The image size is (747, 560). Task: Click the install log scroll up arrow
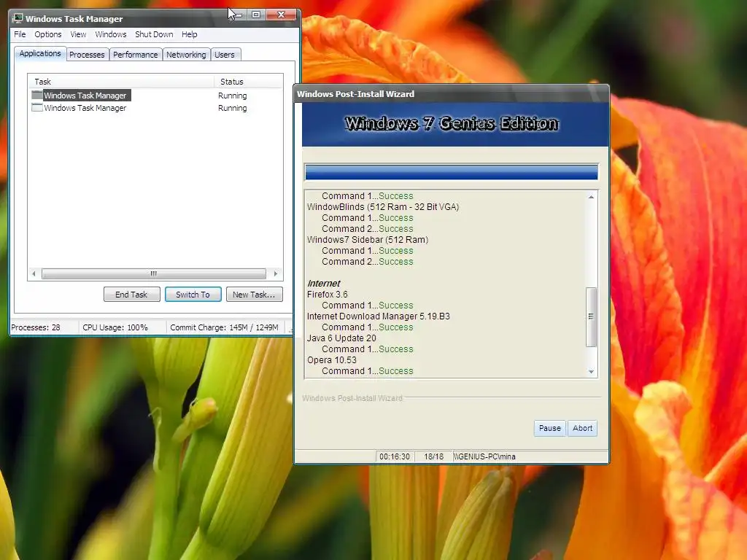[x=591, y=197]
